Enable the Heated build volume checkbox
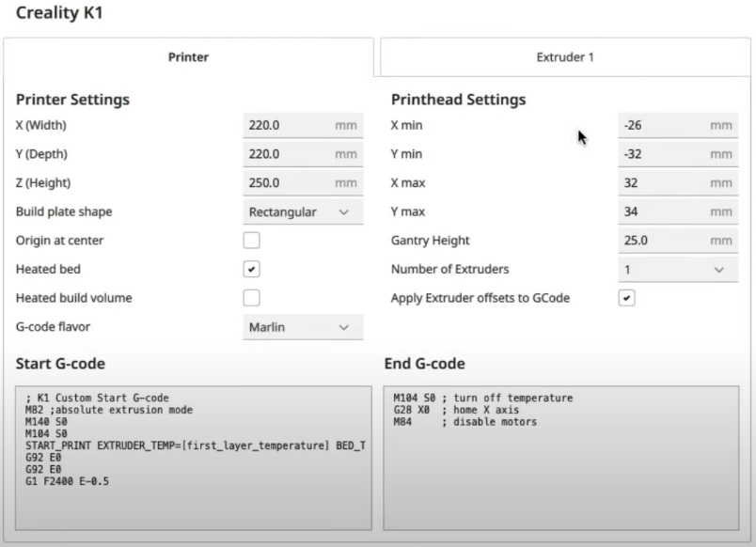Screen dimensions: 756x547 click(x=251, y=298)
